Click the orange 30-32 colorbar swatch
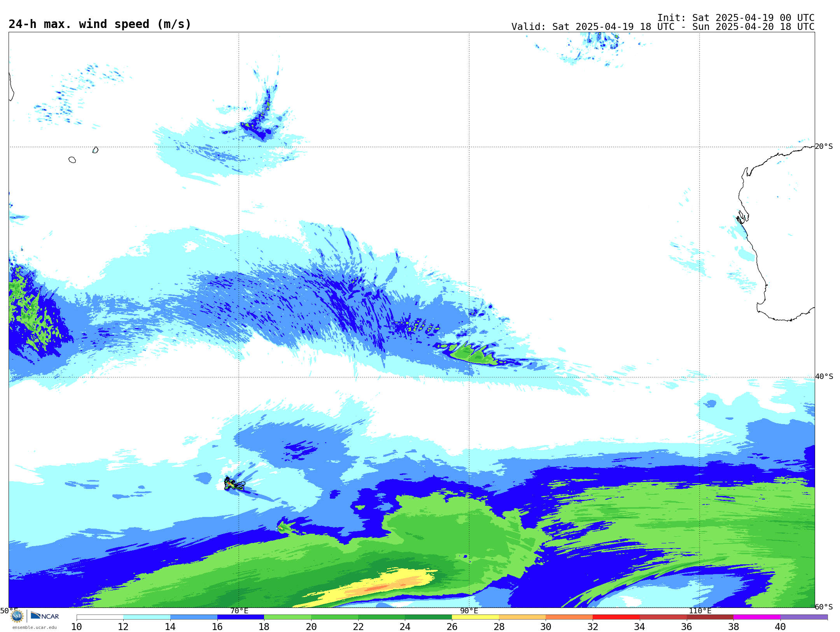The height and width of the screenshot is (632, 840). [569, 617]
